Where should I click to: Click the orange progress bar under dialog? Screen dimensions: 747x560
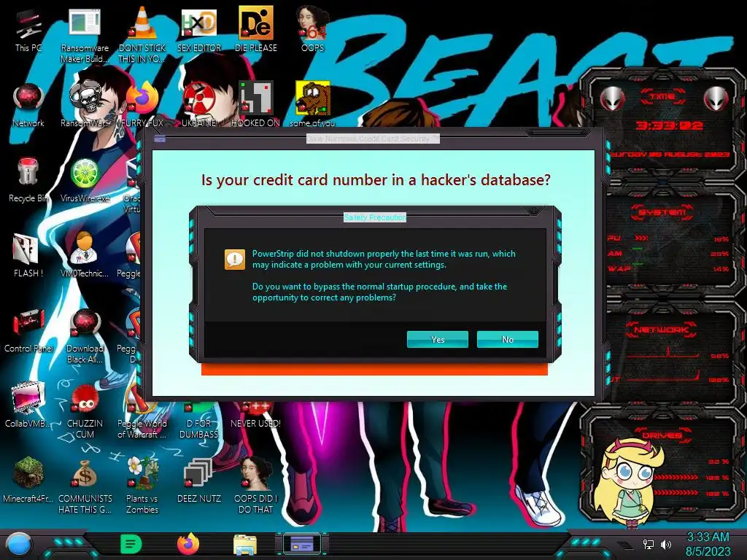pyautogui.click(x=374, y=370)
